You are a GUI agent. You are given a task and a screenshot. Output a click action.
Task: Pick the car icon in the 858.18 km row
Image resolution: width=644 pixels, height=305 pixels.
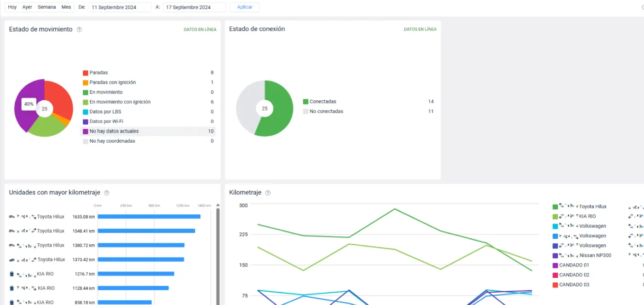click(11, 302)
